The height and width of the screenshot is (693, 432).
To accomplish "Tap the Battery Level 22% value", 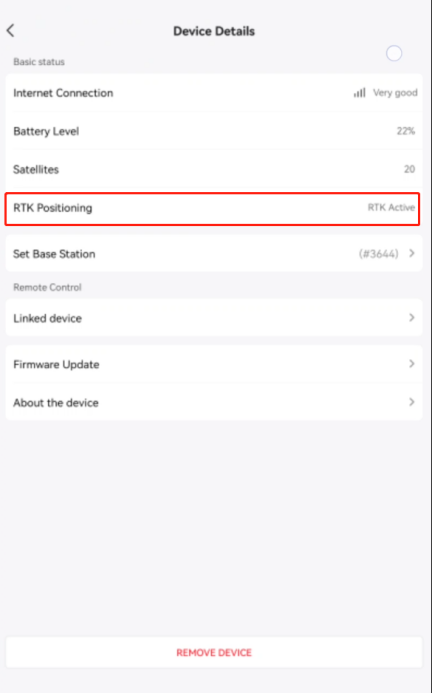I will [405, 131].
